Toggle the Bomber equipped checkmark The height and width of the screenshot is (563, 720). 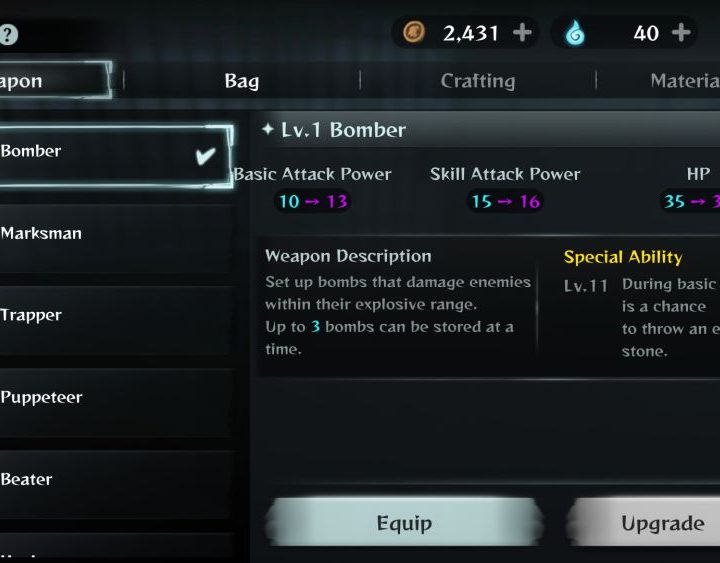click(x=205, y=156)
